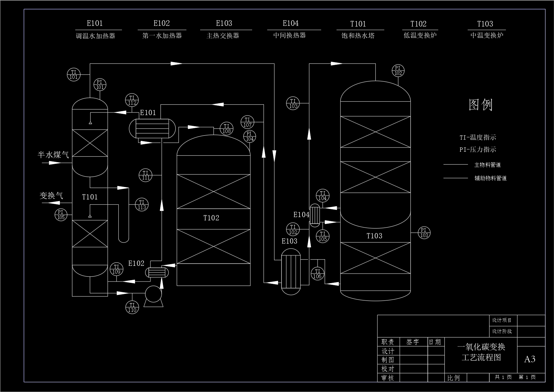Screen dimensions: 554x392
Task: Click the pump symbol below E102
Action: click(153, 294)
